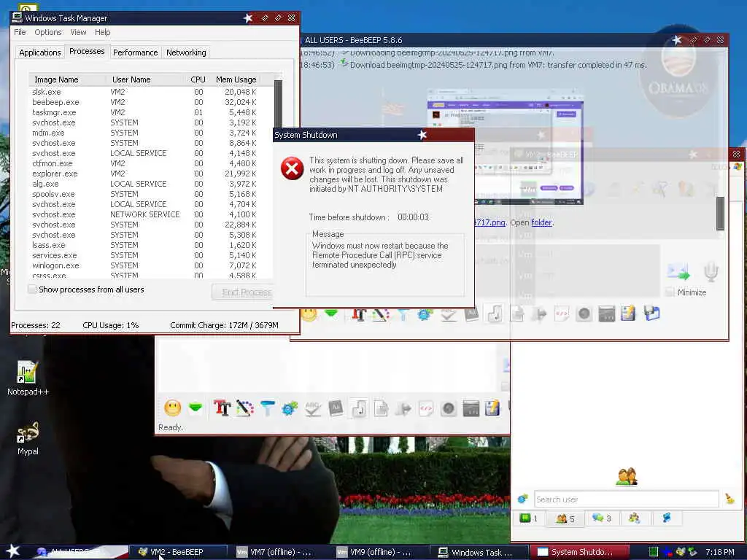Click notepad pencil icon in VM2 chat toolbar

tap(492, 408)
